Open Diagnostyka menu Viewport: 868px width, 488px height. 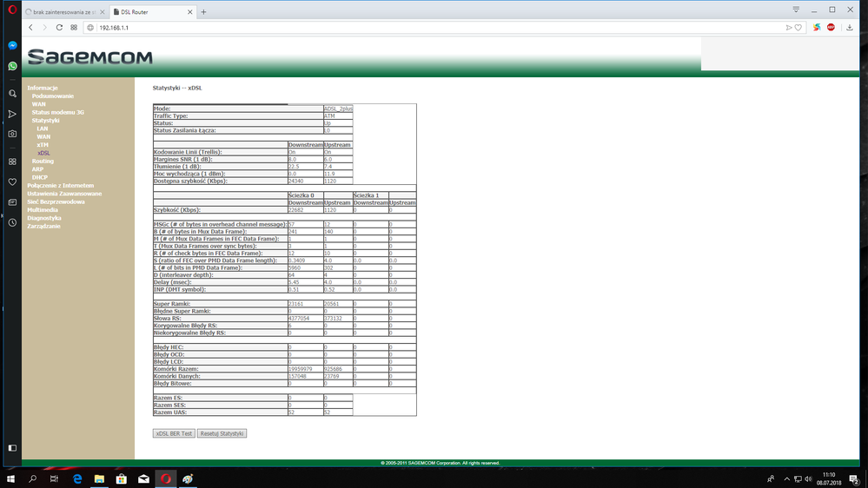pos(44,218)
